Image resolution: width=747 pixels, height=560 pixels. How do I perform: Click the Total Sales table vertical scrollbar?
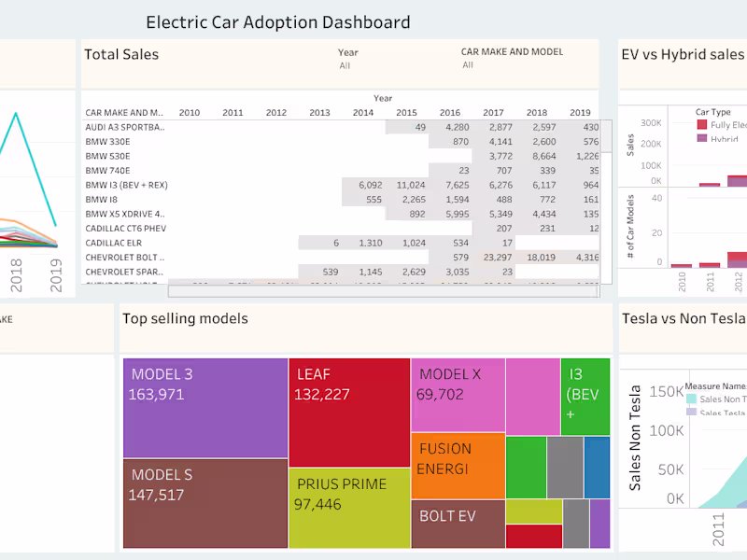(606, 202)
